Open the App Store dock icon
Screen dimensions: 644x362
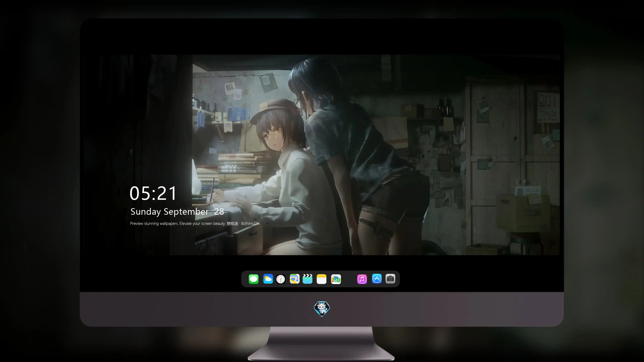pos(377,279)
